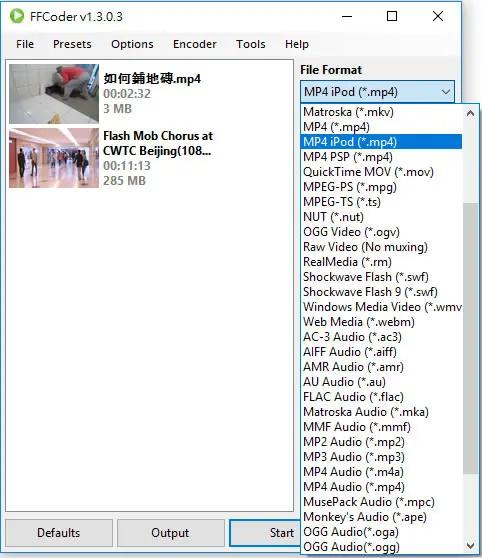Select highlighted MP4 iPod (*.mp4) list entry

382,142
